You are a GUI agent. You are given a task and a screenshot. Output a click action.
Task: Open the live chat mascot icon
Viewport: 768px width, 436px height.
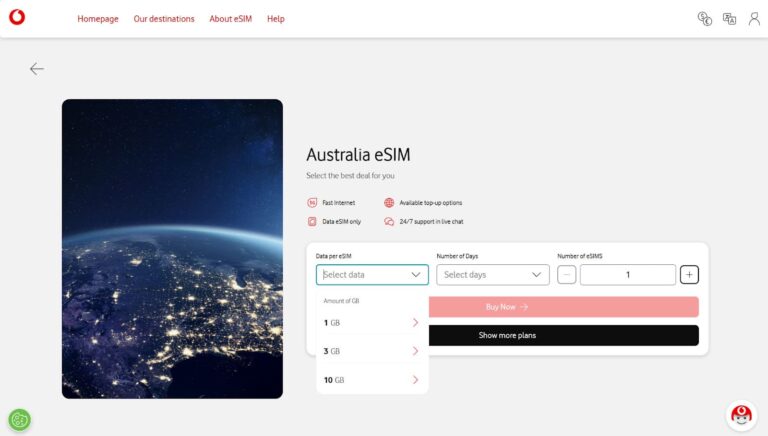pyautogui.click(x=740, y=415)
